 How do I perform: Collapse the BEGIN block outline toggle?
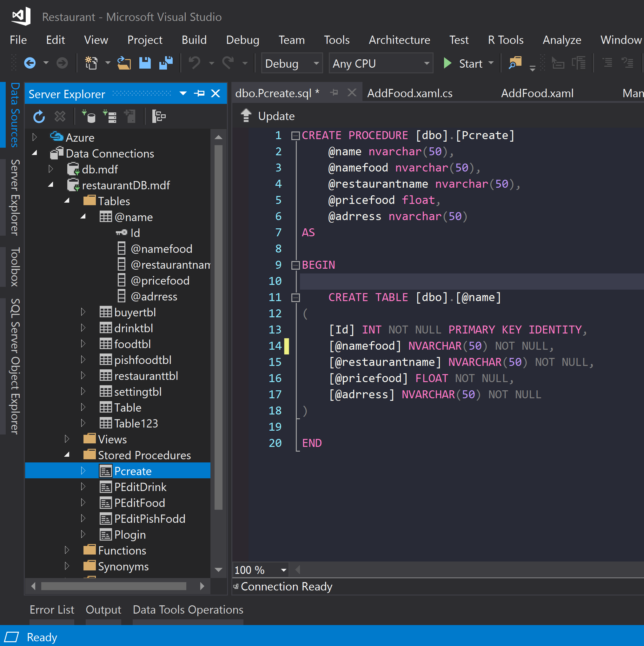pyautogui.click(x=295, y=265)
